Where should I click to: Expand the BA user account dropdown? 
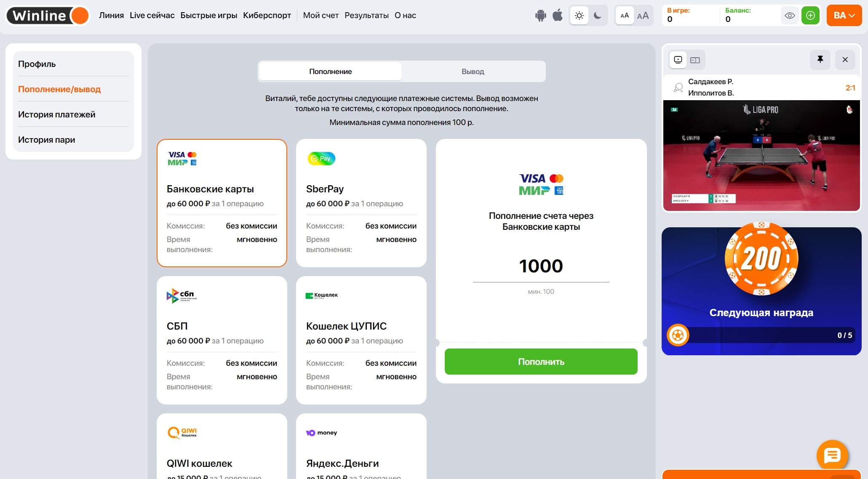tap(844, 16)
